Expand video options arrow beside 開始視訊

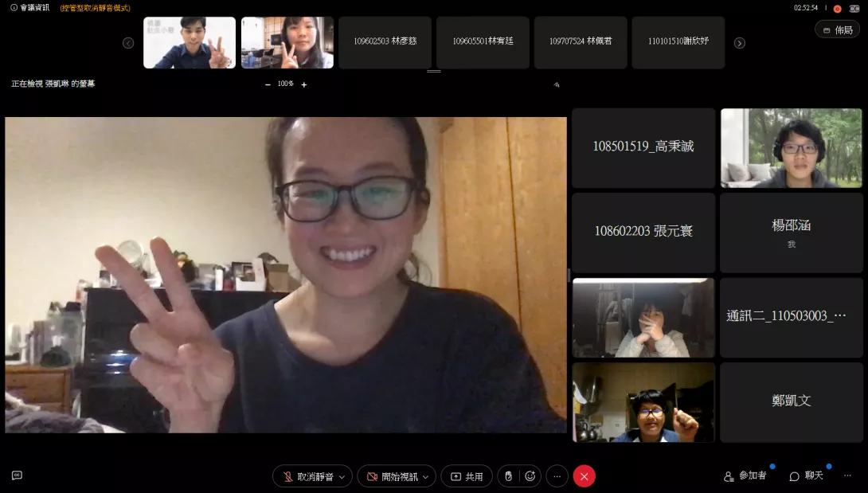(425, 477)
